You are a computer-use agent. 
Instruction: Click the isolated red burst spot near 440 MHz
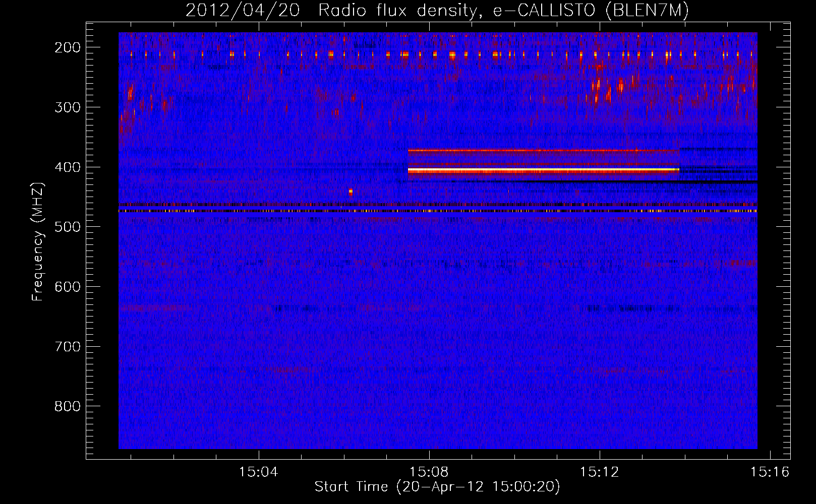coord(351,192)
